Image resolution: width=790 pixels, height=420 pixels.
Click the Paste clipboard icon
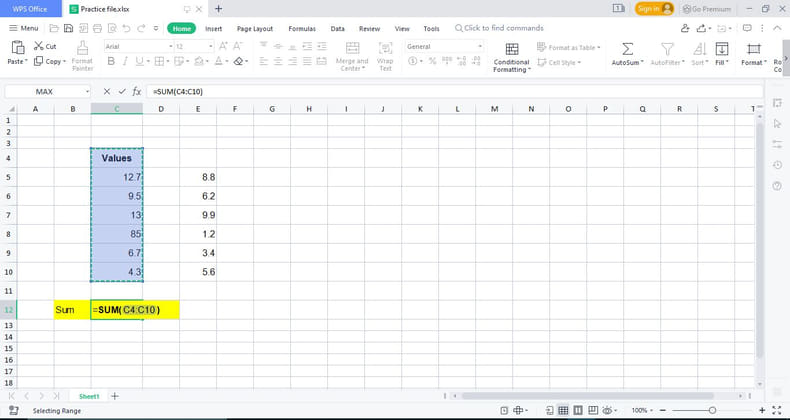(18, 47)
